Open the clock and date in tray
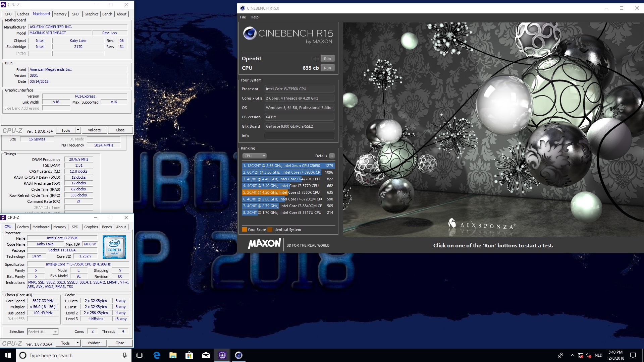Image resolution: width=644 pixels, height=362 pixels. click(x=615, y=355)
